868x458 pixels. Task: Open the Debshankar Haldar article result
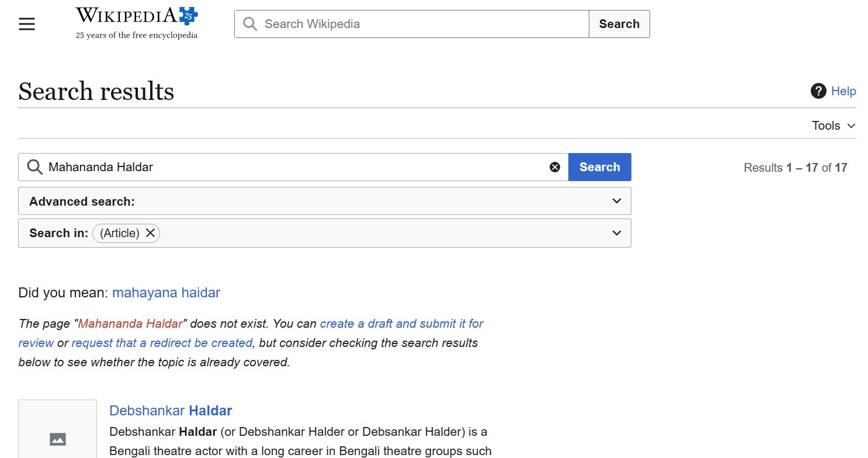[171, 411]
